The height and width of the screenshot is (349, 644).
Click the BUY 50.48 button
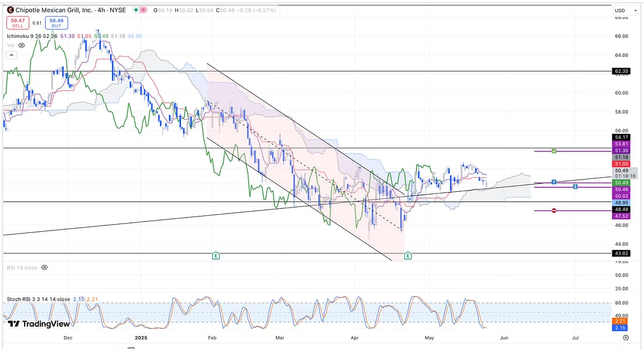click(x=57, y=23)
